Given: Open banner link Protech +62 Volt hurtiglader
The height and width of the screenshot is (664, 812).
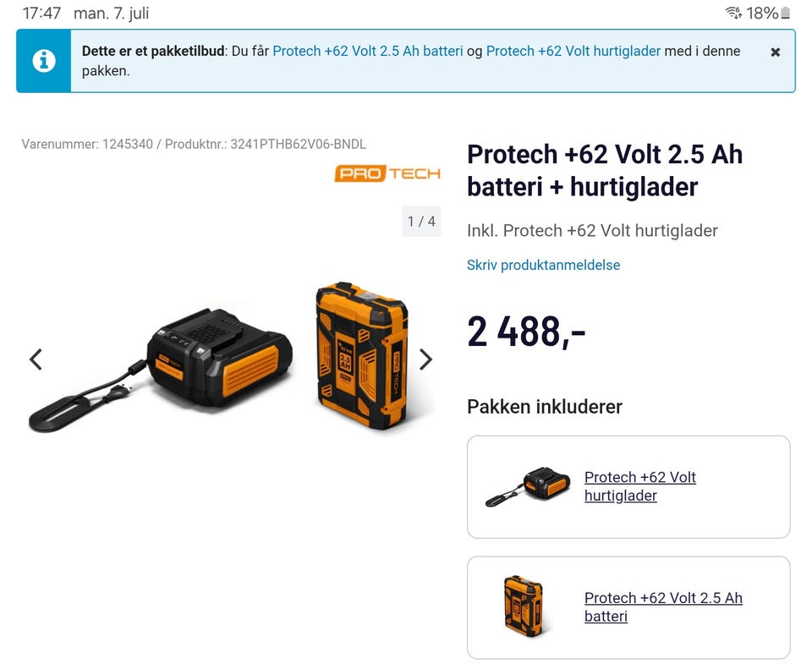Looking at the screenshot, I should pos(573,52).
